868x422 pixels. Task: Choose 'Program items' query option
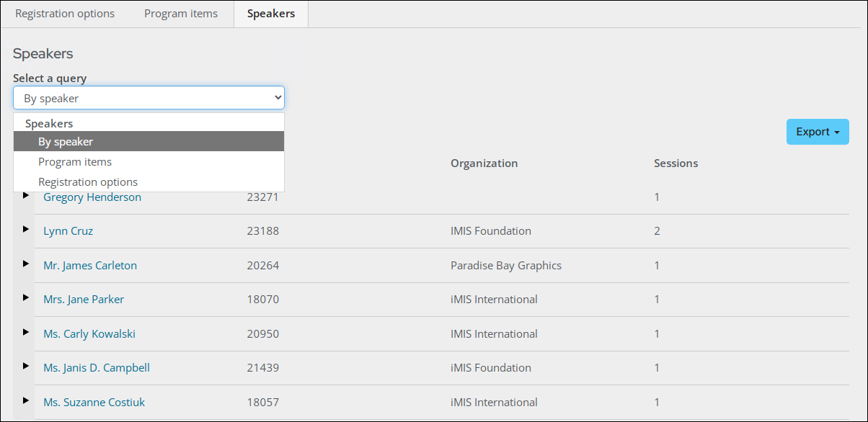(x=75, y=162)
